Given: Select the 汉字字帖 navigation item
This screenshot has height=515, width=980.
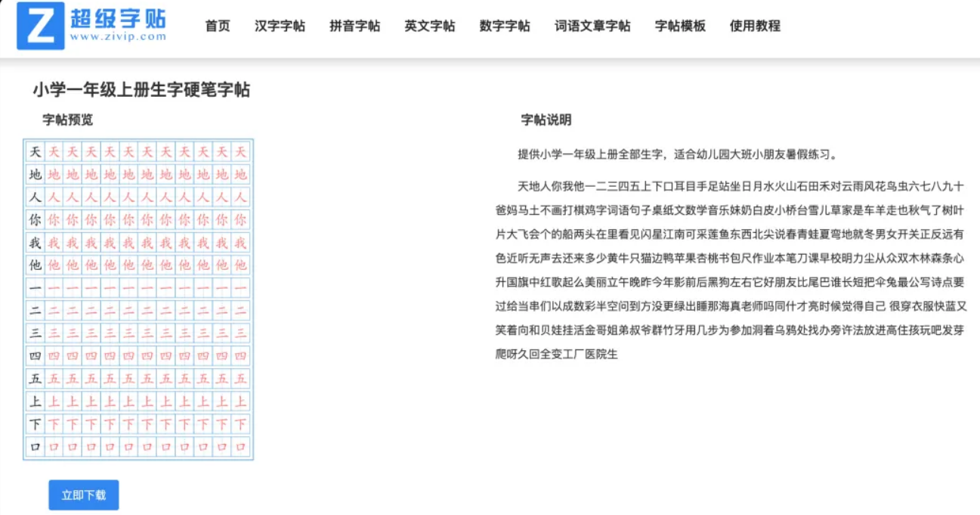Looking at the screenshot, I should pos(280,25).
